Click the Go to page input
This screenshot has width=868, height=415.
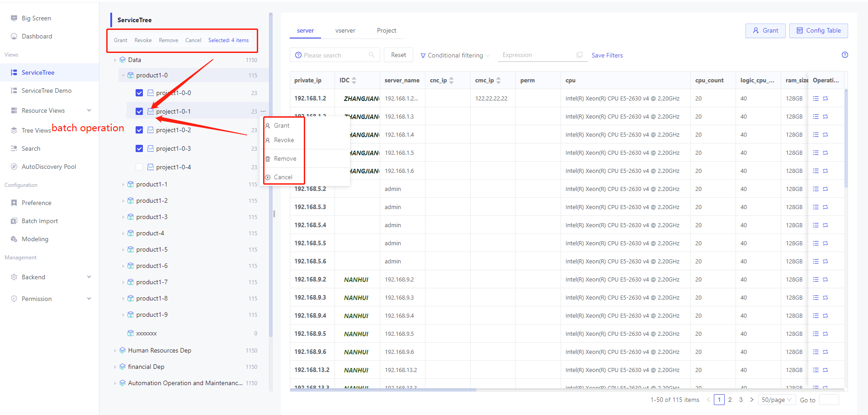pyautogui.click(x=829, y=400)
